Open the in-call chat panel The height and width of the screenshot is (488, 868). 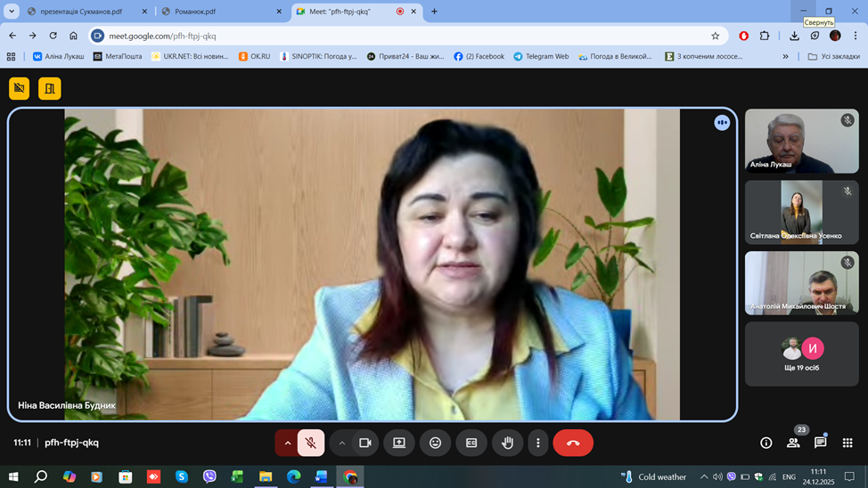(820, 443)
